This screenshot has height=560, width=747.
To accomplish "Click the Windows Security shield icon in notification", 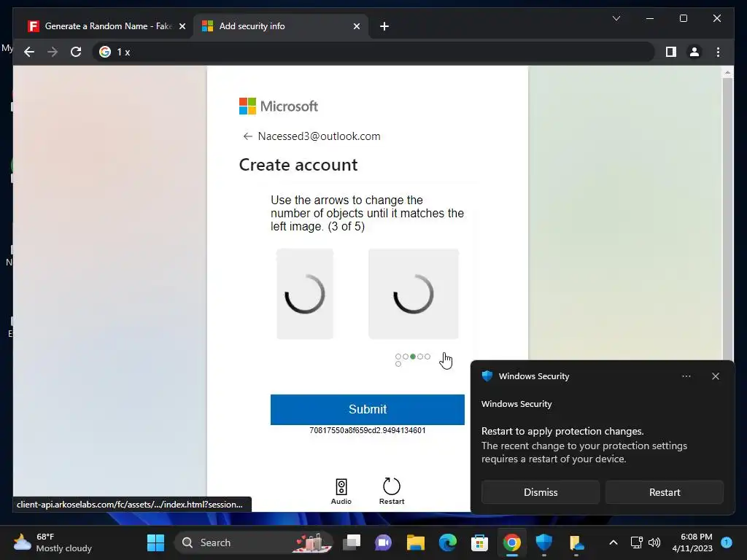I will [487, 376].
